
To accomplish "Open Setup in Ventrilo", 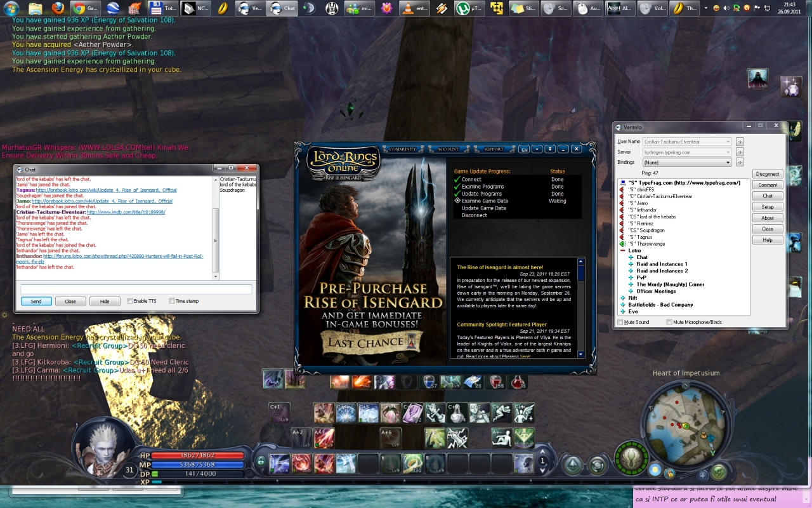I will [x=768, y=207].
